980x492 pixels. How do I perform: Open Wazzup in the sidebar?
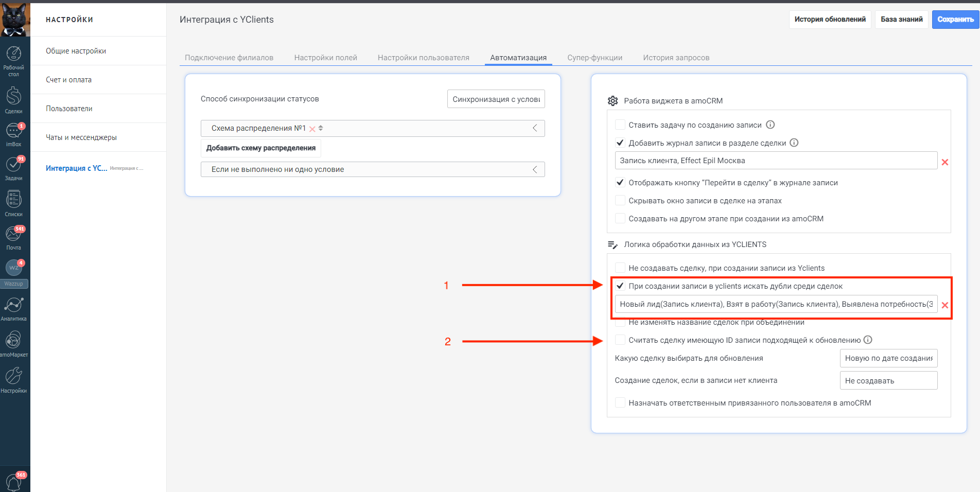click(14, 273)
